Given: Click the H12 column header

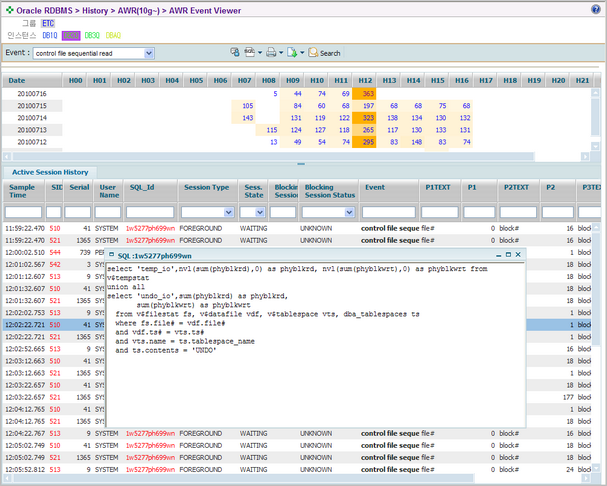Looking at the screenshot, I should [365, 81].
